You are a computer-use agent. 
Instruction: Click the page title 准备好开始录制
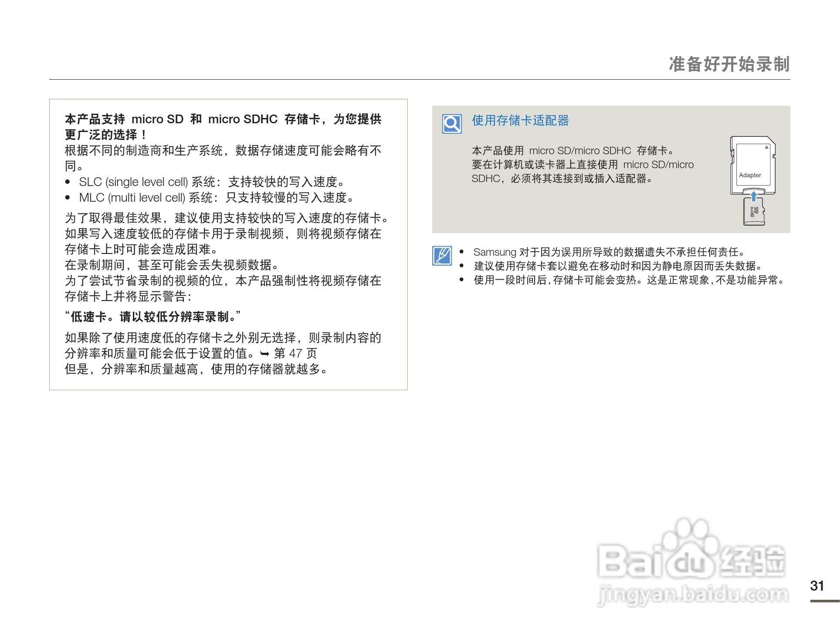coord(729,64)
